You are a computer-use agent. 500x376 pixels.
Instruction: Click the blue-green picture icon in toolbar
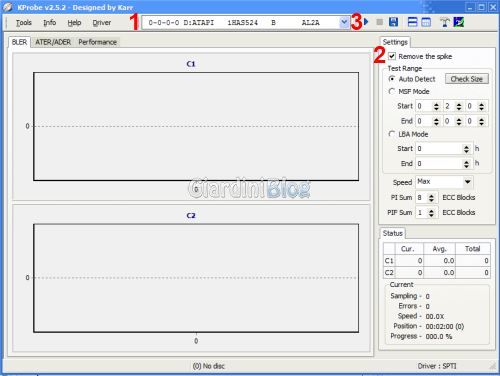click(x=459, y=22)
